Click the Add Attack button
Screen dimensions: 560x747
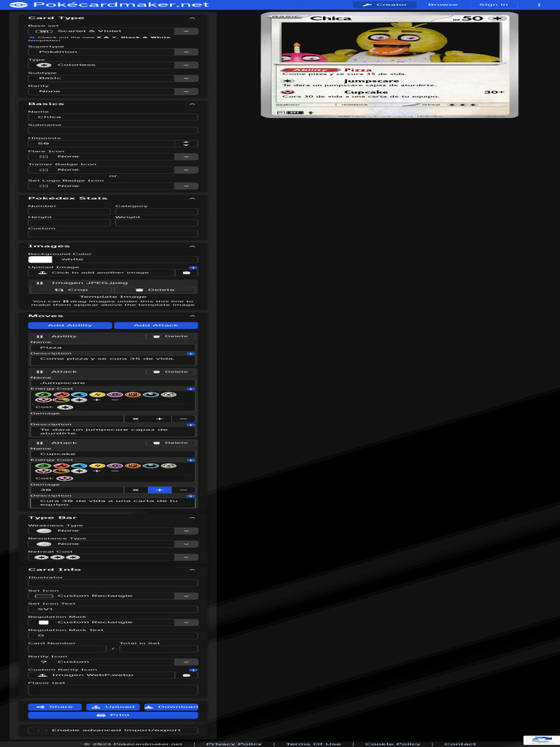click(x=156, y=326)
